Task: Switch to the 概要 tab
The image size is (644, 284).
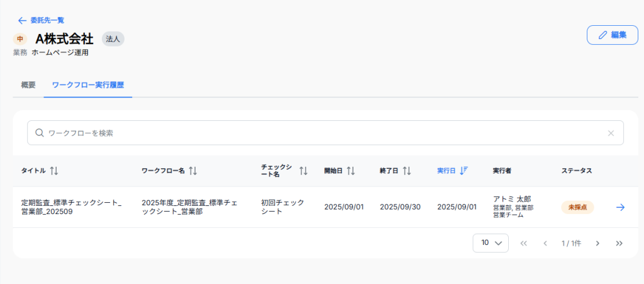Action: tap(28, 85)
